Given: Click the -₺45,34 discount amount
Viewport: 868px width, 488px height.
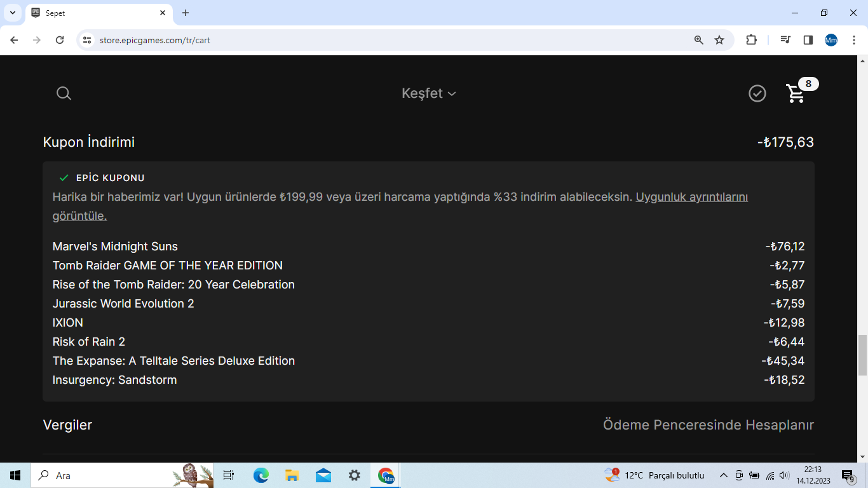Looking at the screenshot, I should [x=783, y=361].
